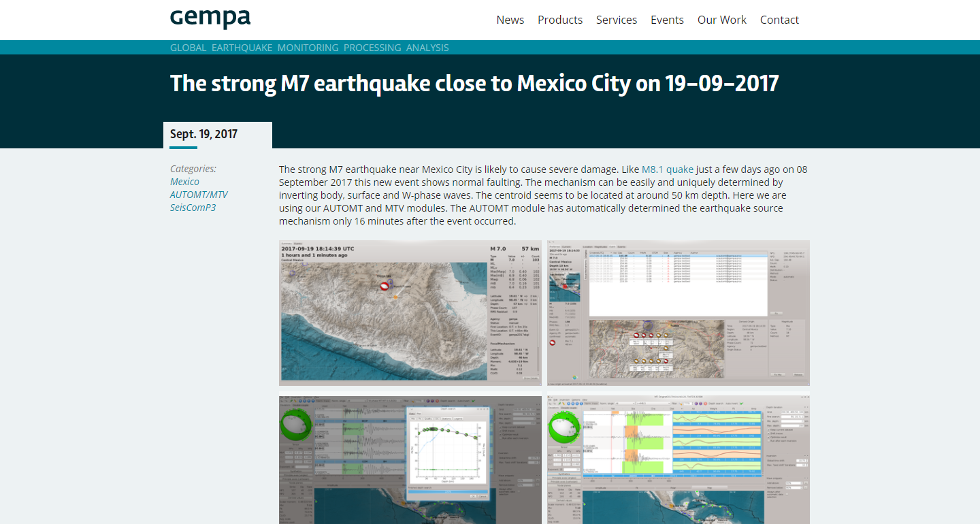Click the Mexico category link

point(184,182)
